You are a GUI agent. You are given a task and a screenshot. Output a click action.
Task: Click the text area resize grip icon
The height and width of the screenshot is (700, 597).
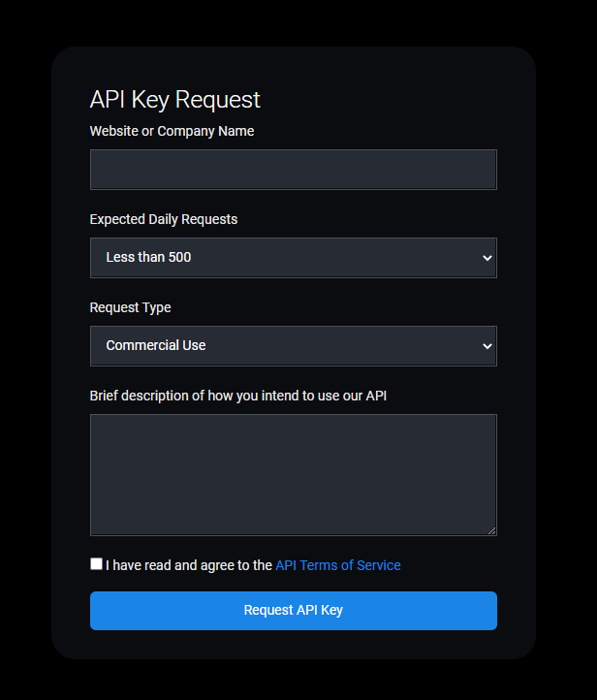(491, 530)
